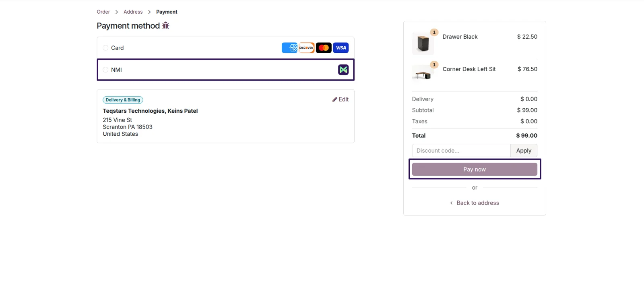This screenshot has width=644, height=302.
Task: Click the NMI provider logo icon
Action: [343, 70]
